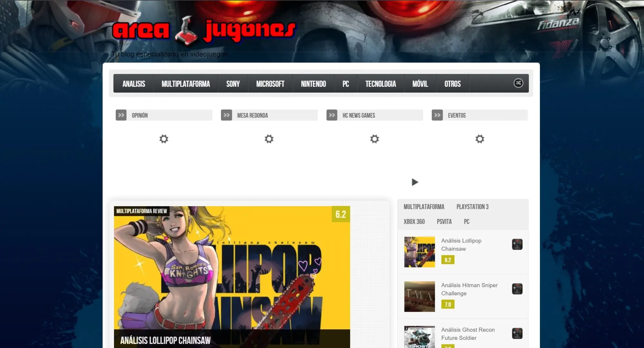
Task: Open the Opinión section heading
Action: click(x=140, y=115)
